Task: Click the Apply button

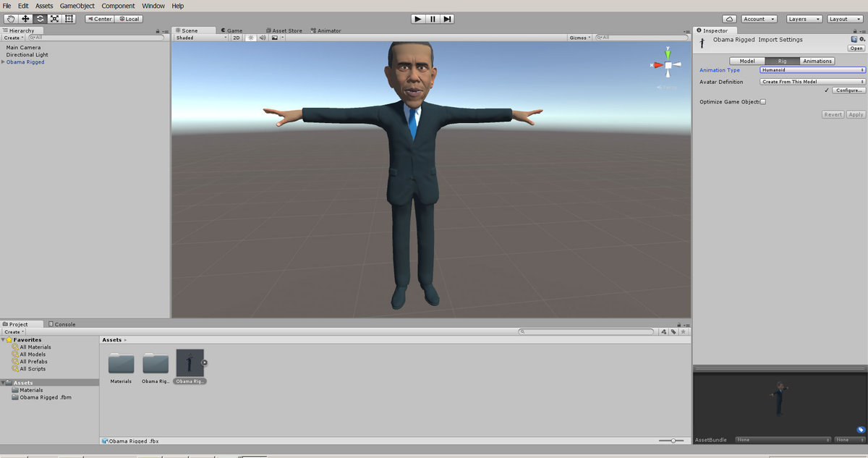Action: click(856, 114)
